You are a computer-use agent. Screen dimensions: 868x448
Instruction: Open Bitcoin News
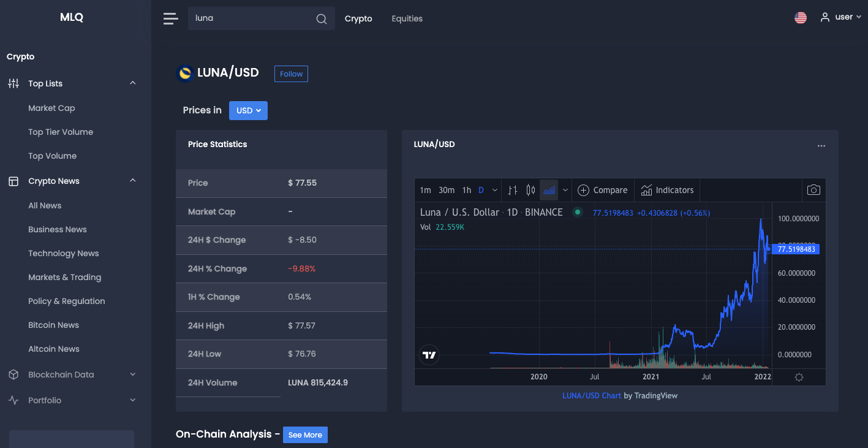coord(53,325)
